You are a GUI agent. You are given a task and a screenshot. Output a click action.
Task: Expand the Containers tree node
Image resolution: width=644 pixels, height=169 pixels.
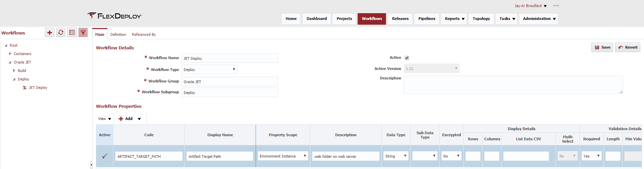coord(10,54)
